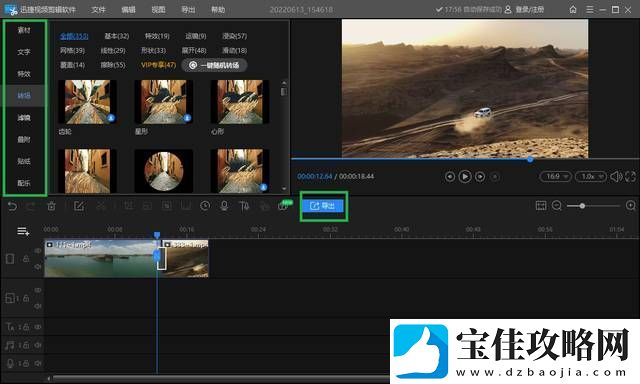Open the 文件 menu
The height and width of the screenshot is (384, 640).
(98, 9)
